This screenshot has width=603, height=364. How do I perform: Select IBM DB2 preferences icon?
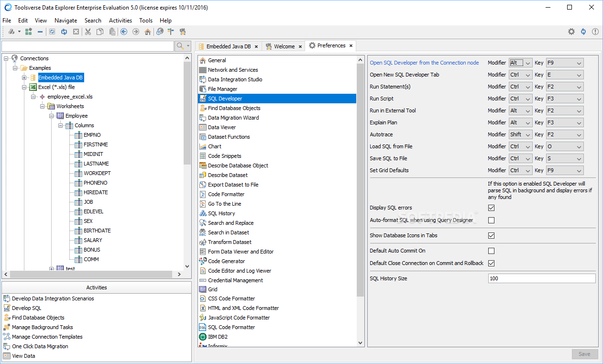(x=203, y=337)
